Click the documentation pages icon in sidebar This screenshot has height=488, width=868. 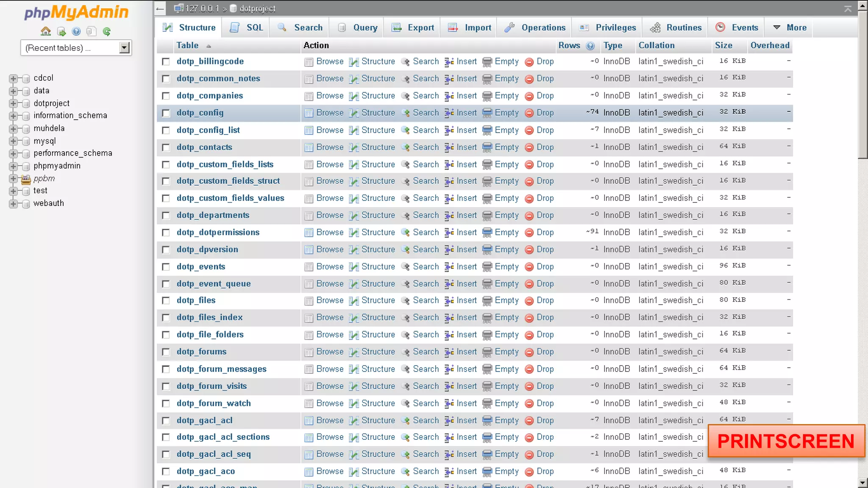point(91,31)
